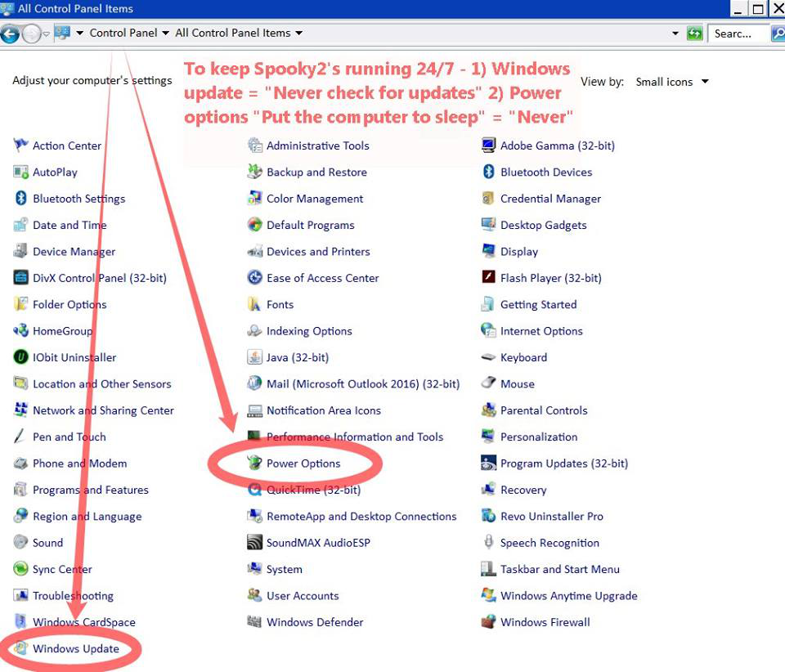Open the DivX Control Panel icon
Viewport: 785px width, 672px height.
20,278
